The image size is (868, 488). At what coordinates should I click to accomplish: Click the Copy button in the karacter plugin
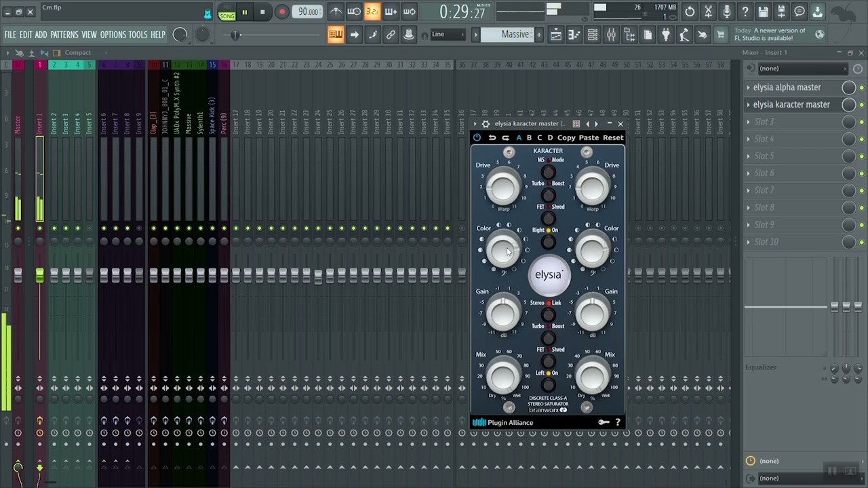click(x=566, y=138)
